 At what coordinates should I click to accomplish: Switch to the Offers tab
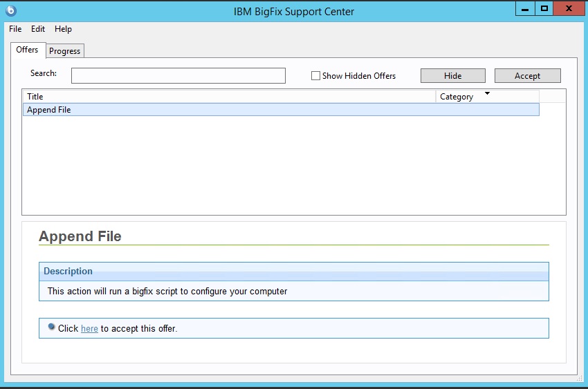[x=28, y=50]
